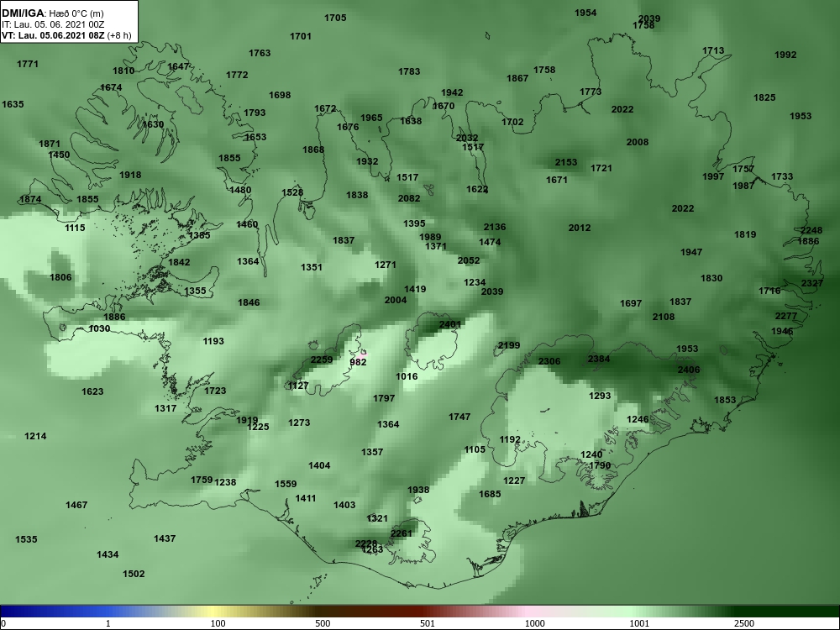840x630 pixels.
Task: Click the 2500 label on the color scale
Action: click(x=743, y=623)
